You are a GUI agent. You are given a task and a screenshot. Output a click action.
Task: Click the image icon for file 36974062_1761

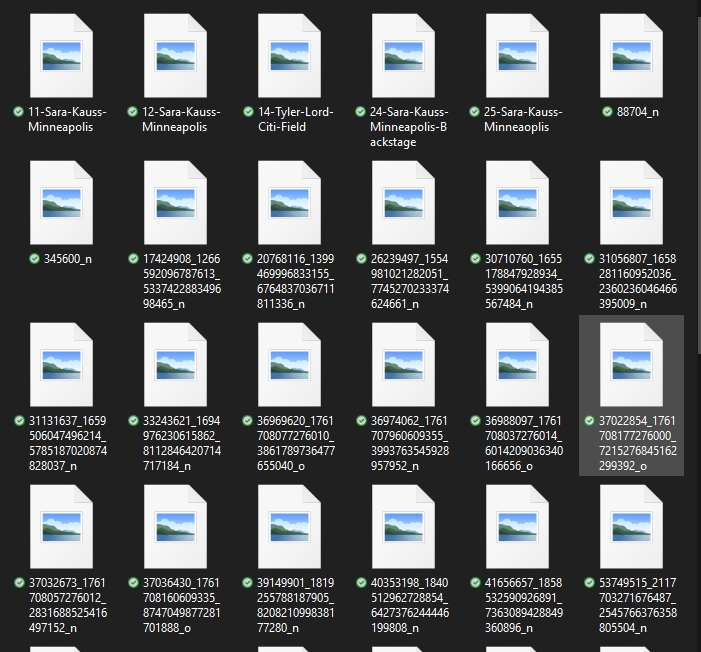tap(403, 364)
